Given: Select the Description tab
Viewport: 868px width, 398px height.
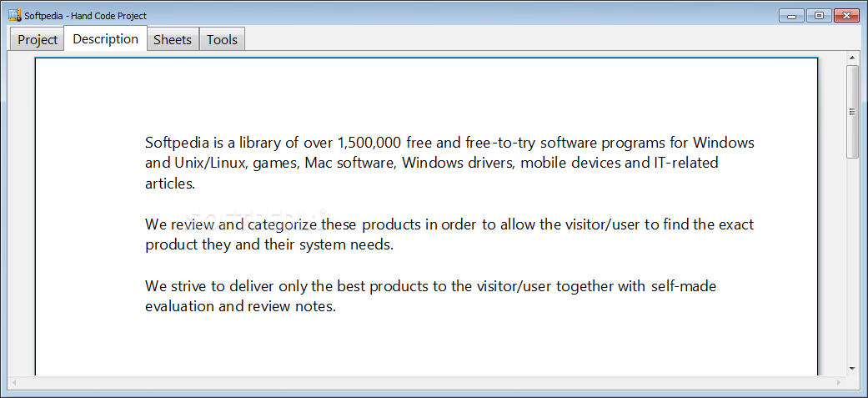Looking at the screenshot, I should click(x=106, y=39).
